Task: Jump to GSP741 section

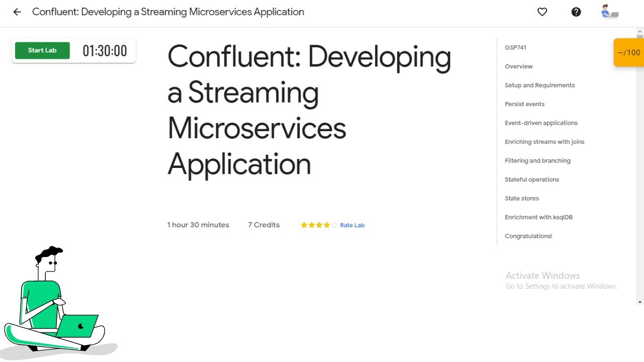Action: 516,47
